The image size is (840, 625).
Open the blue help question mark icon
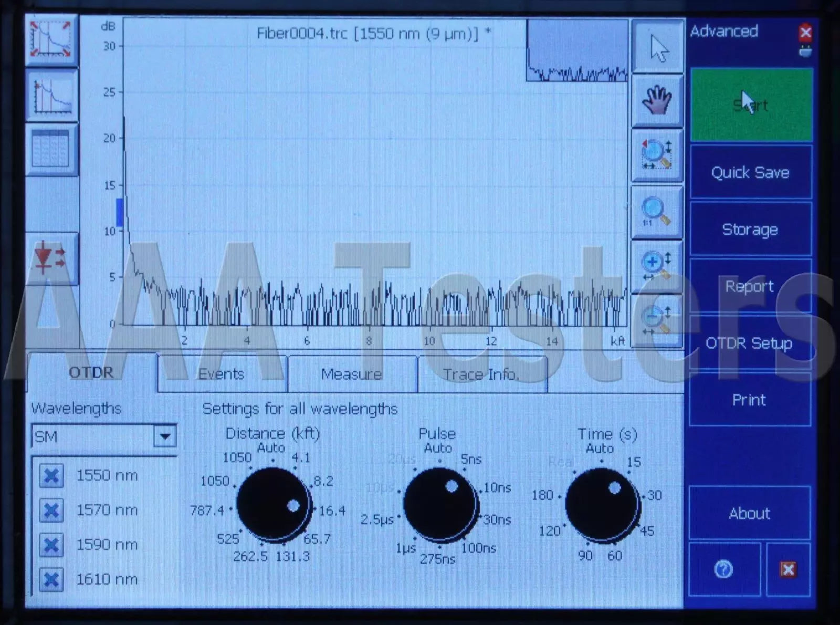click(723, 569)
